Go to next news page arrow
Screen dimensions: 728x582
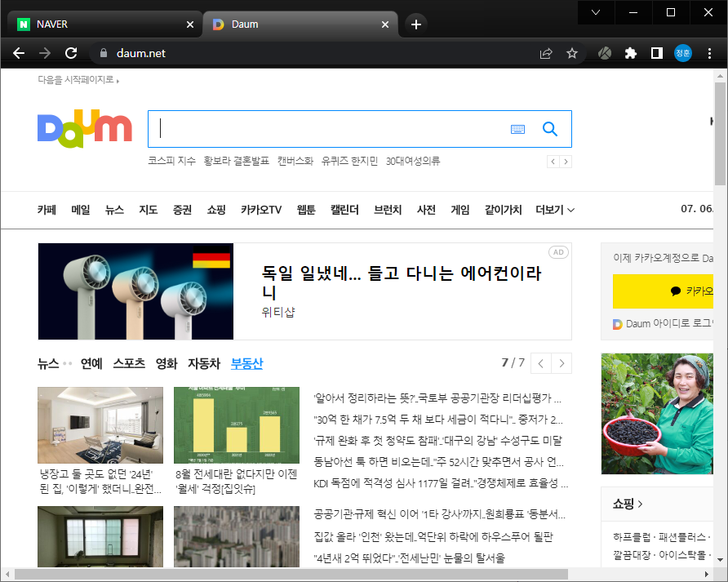[x=562, y=363]
